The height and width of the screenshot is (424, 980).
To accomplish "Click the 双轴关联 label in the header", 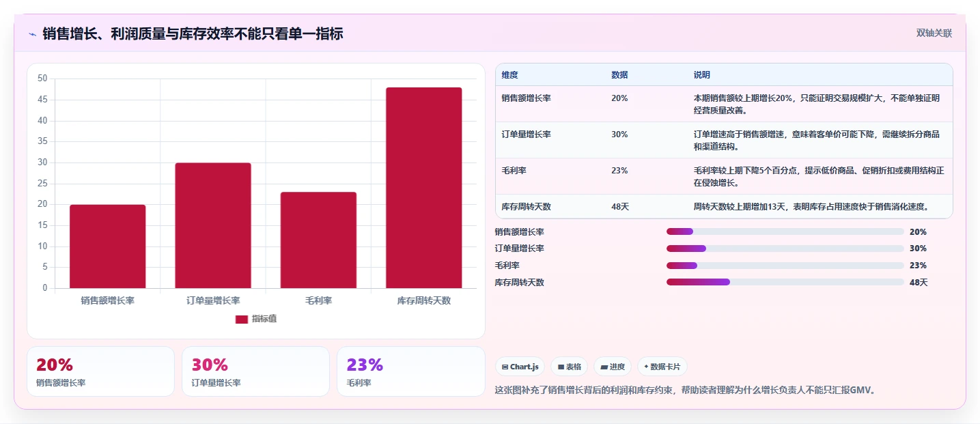I will point(934,33).
